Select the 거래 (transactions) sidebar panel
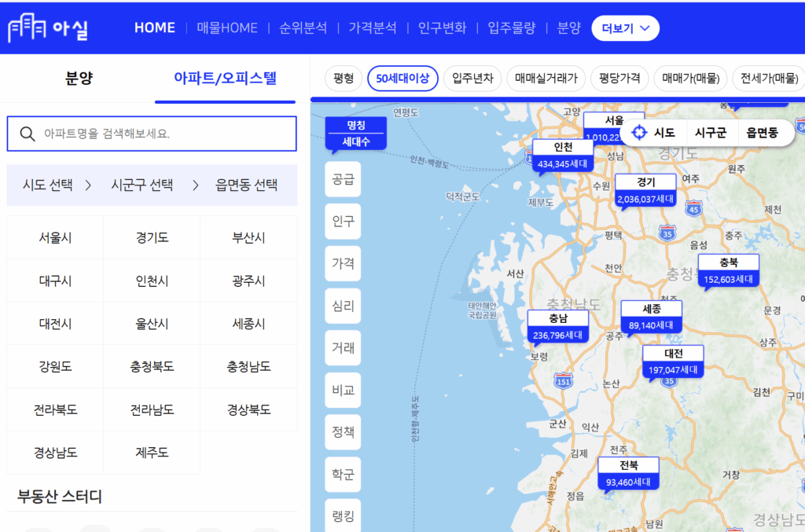Image resolution: width=805 pixels, height=532 pixels. point(343,348)
